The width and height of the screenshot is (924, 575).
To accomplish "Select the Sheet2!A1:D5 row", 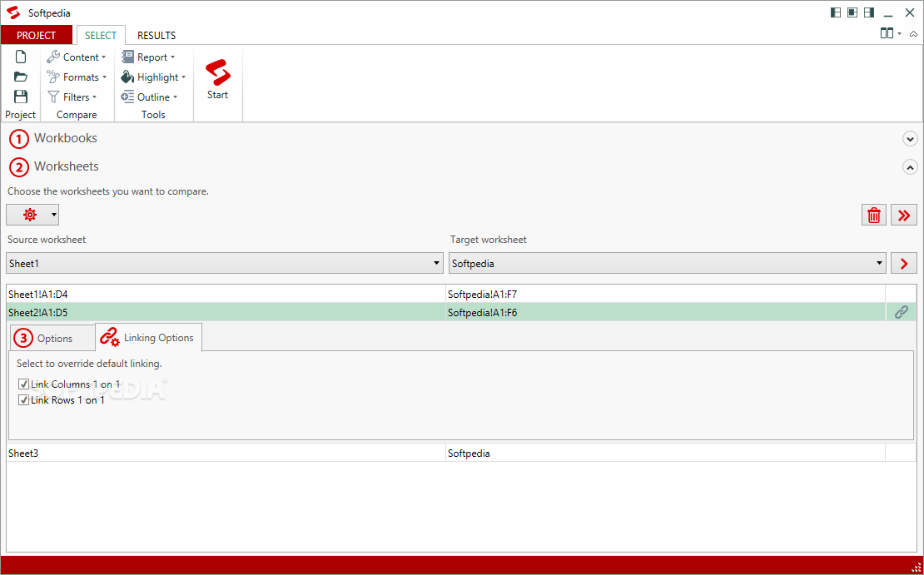I will tap(226, 312).
